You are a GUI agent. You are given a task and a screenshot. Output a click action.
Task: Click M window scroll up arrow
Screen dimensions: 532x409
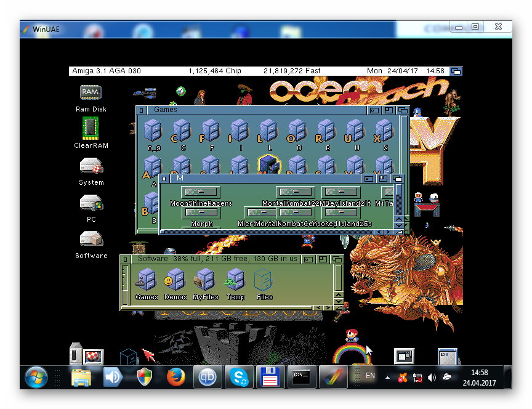[398, 219]
